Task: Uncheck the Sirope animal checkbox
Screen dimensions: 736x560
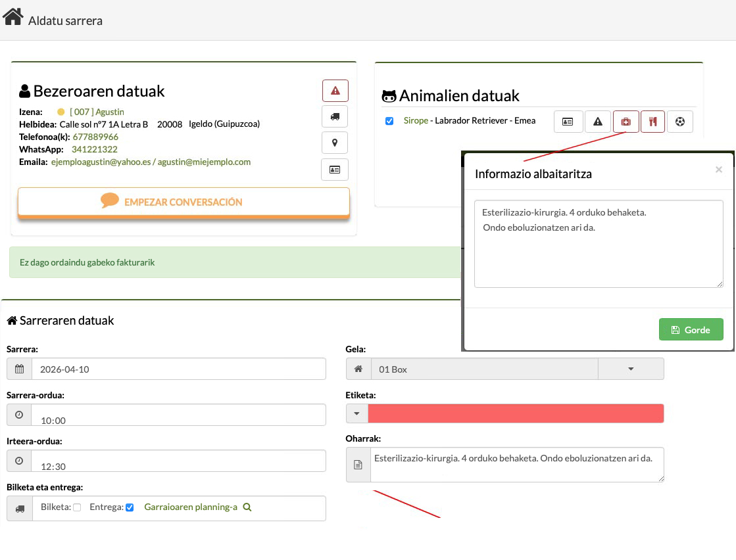Action: point(389,121)
